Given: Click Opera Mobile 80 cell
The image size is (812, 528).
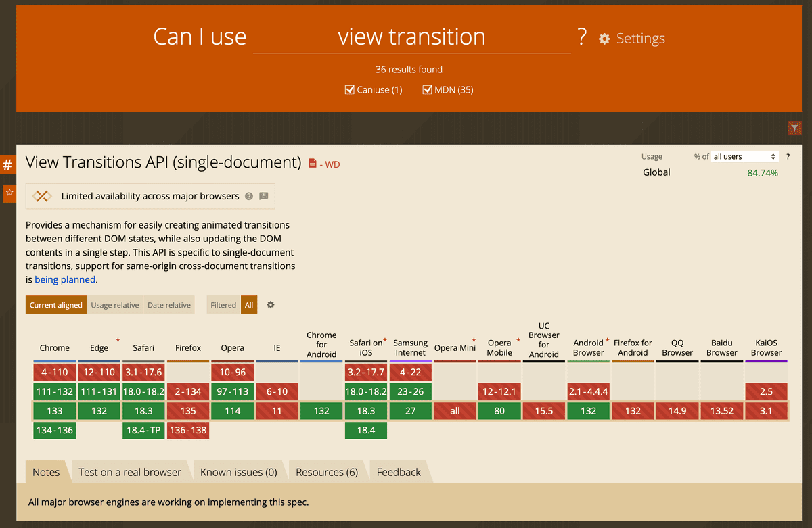Looking at the screenshot, I should click(x=499, y=411).
